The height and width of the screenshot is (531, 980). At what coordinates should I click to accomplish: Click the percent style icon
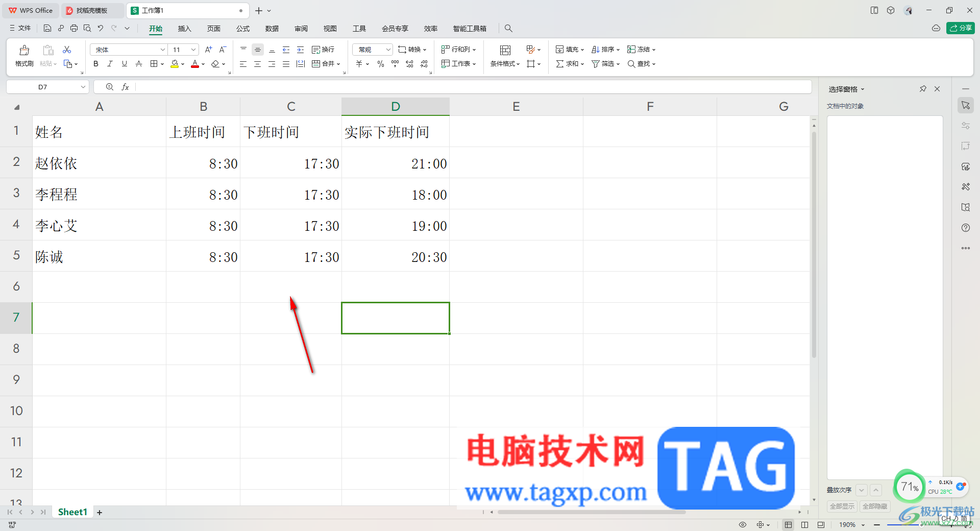[381, 64]
